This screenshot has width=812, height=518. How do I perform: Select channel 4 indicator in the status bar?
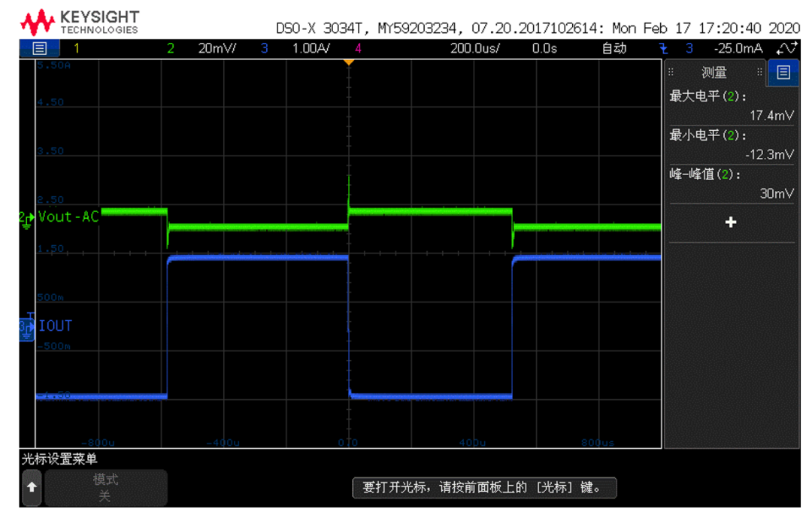(x=358, y=49)
